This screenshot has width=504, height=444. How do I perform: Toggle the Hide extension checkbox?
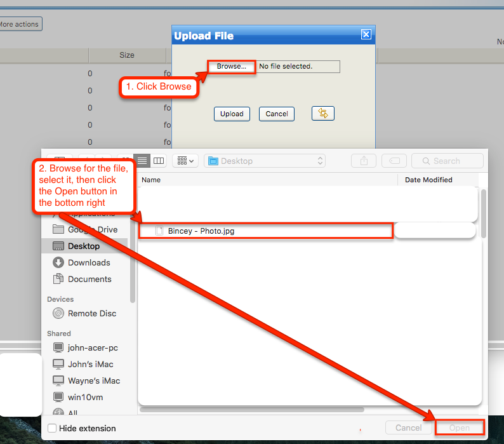click(52, 428)
